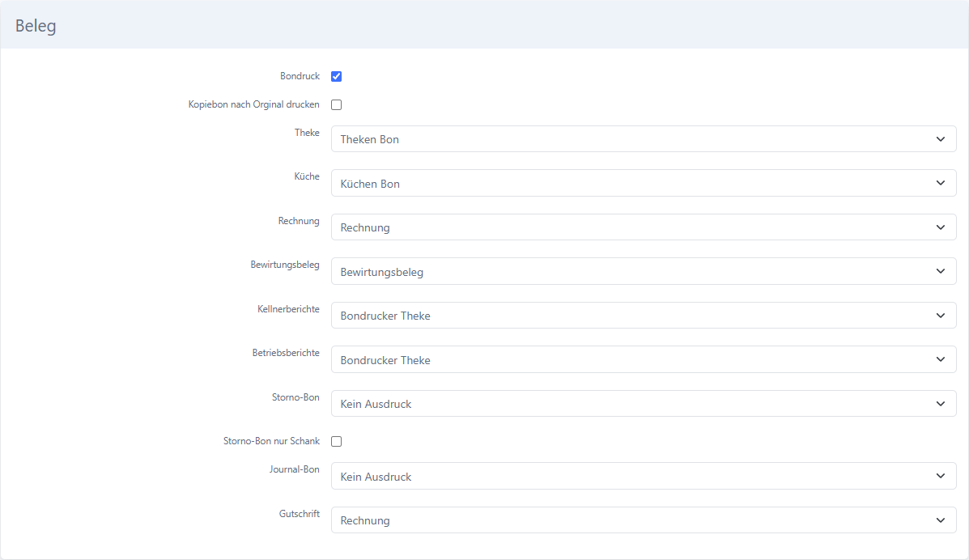The width and height of the screenshot is (969, 560).
Task: Uncheck the Bondruck checkbox
Action: click(336, 77)
